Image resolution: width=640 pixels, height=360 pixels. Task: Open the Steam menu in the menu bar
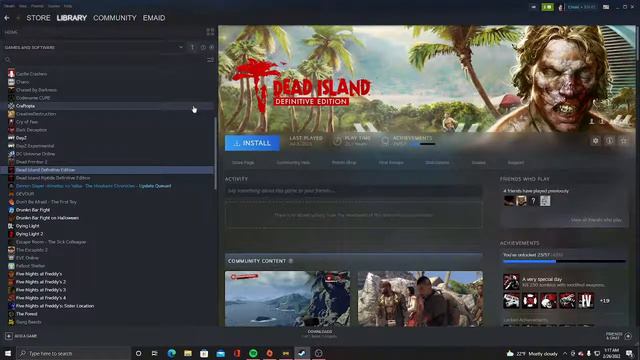point(9,6)
